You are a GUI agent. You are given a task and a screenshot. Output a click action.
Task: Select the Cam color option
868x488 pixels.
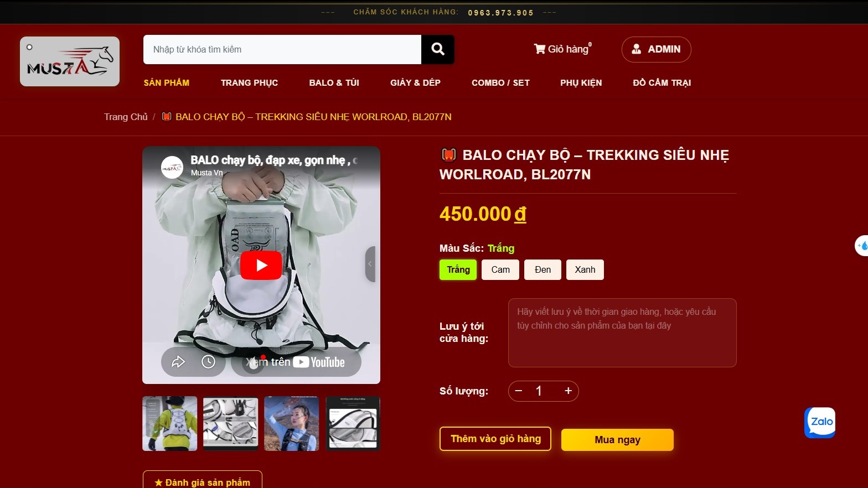500,270
